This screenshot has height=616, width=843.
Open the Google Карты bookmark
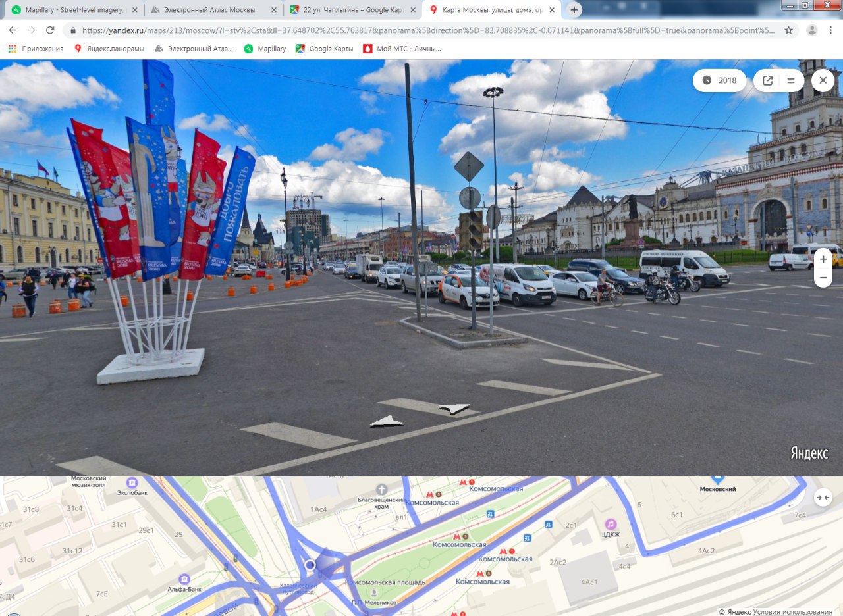coord(323,49)
